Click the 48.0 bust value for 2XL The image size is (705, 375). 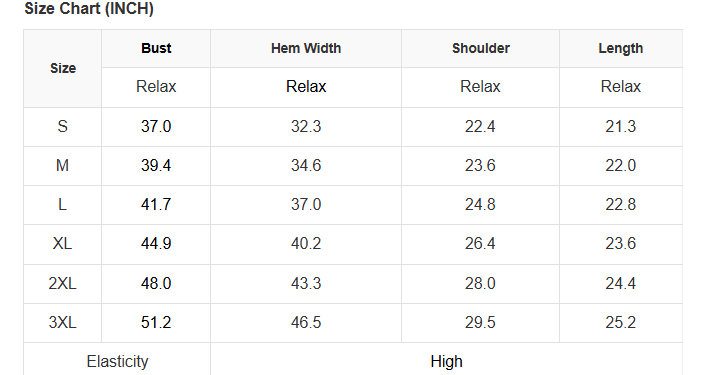click(x=156, y=283)
